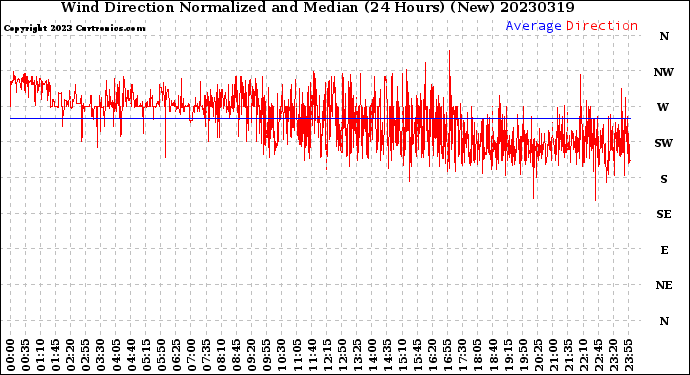Click the 22:45 time label
The height and width of the screenshot is (375, 690).
click(x=598, y=355)
